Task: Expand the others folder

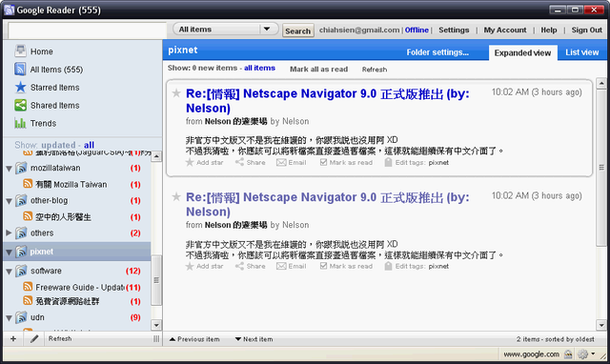Action: coord(9,233)
